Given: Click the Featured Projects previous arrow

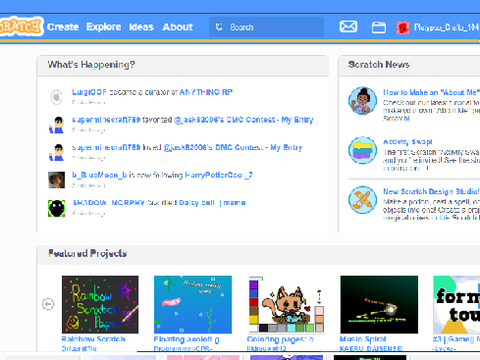Looking at the screenshot, I should coord(48,304).
